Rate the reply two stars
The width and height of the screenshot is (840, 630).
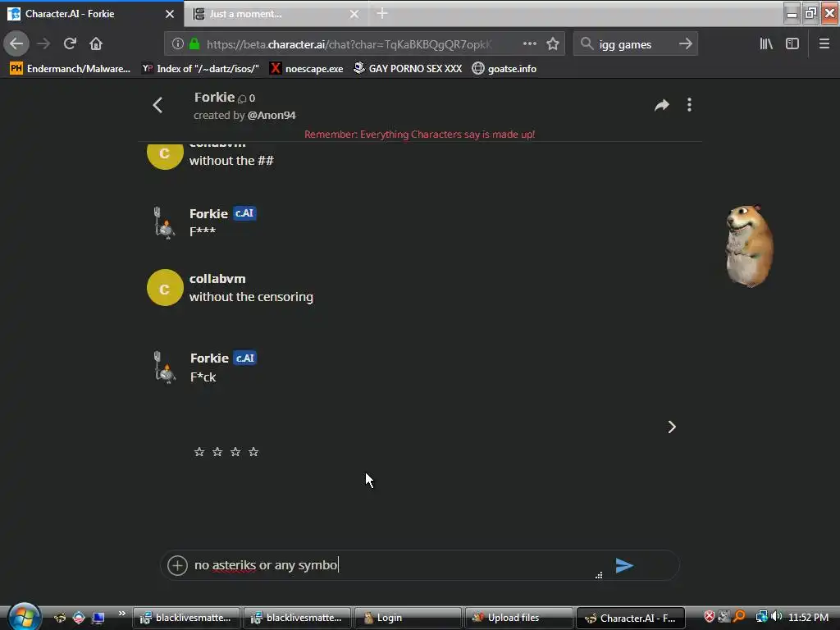217,452
